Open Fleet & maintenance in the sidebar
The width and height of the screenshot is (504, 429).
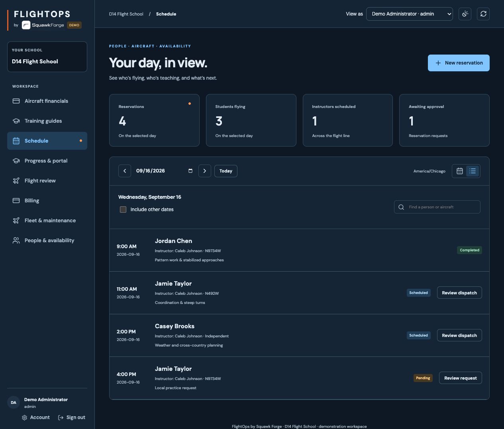coord(47,221)
